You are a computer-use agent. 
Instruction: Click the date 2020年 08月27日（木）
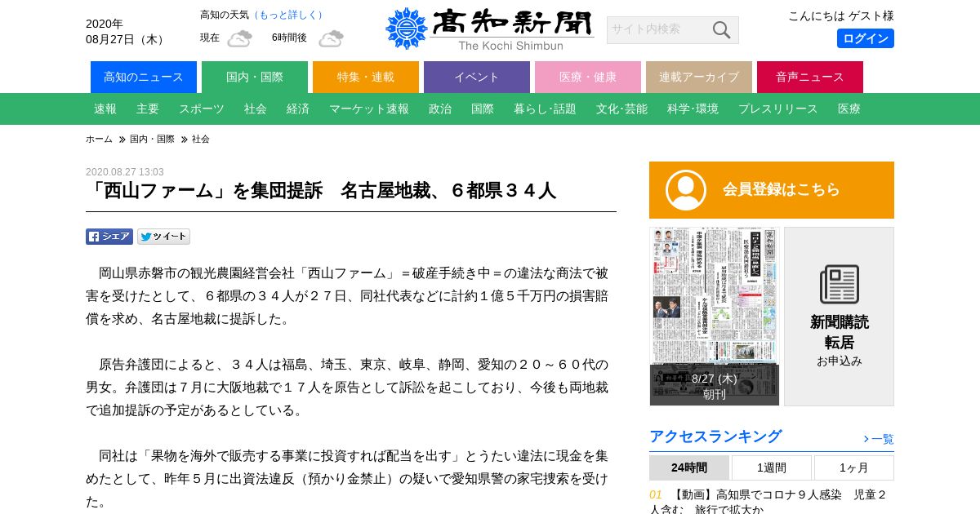(x=127, y=32)
